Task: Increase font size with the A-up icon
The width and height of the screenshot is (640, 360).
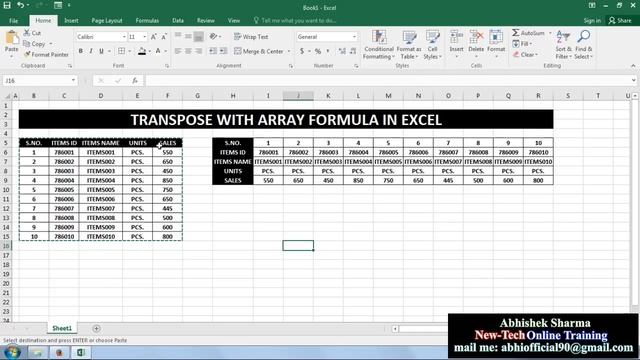Action: (x=154, y=37)
